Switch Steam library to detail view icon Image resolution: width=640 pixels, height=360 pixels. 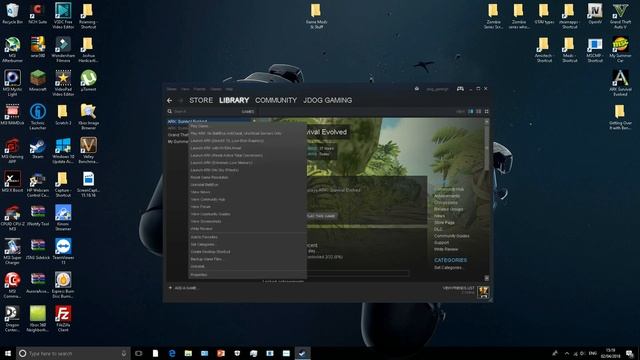[x=471, y=111]
